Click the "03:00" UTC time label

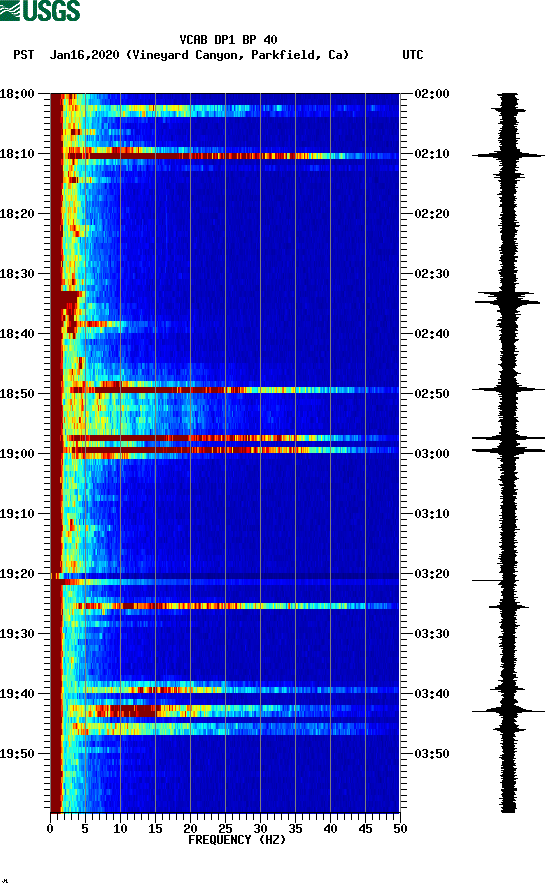point(432,454)
